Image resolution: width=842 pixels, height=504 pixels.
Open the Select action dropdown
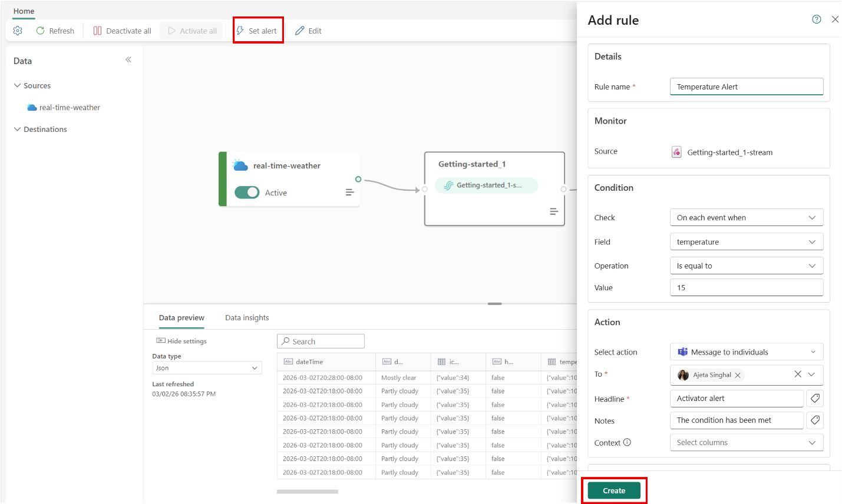[x=747, y=352]
